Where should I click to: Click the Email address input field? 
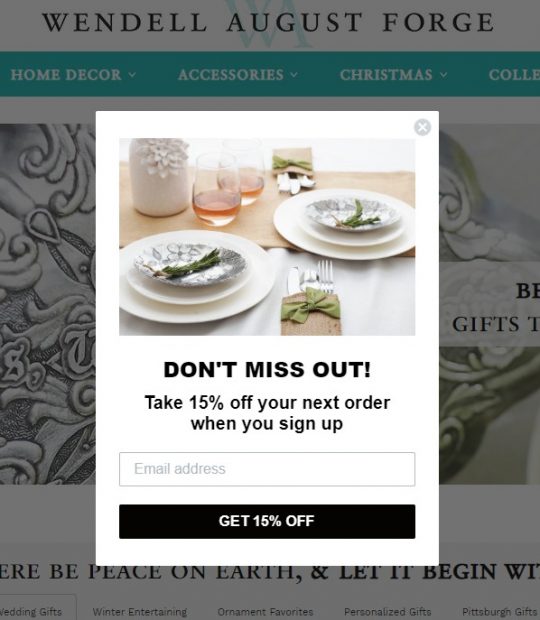click(x=267, y=469)
